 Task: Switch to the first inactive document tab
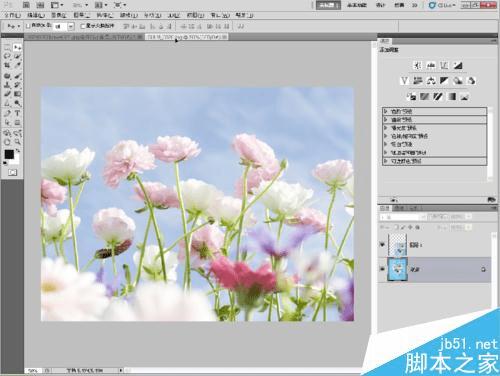[85, 37]
